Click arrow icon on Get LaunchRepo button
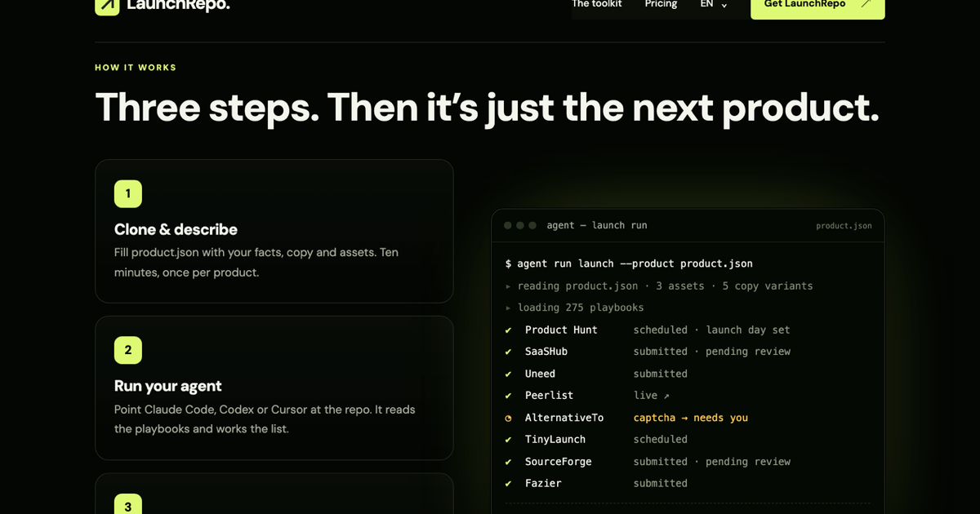Image resolution: width=980 pixels, height=514 pixels. click(866, 4)
